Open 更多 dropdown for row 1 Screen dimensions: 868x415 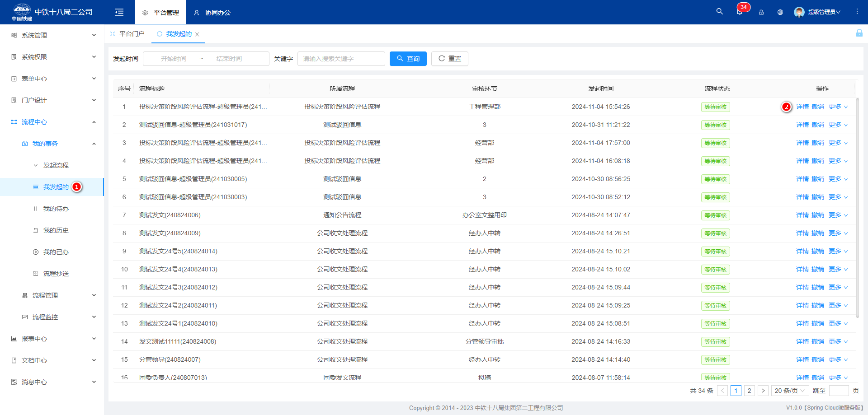(838, 107)
